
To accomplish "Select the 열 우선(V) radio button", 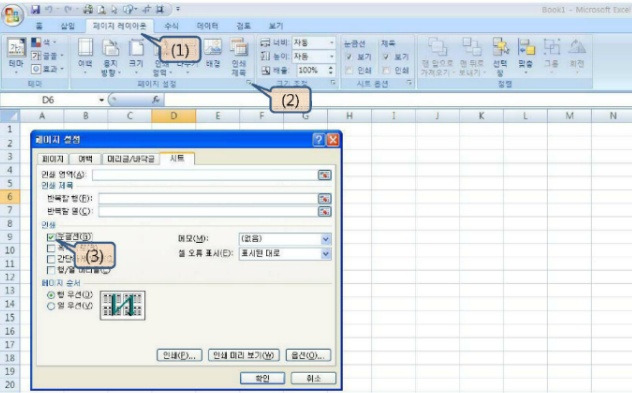I will point(51,306).
